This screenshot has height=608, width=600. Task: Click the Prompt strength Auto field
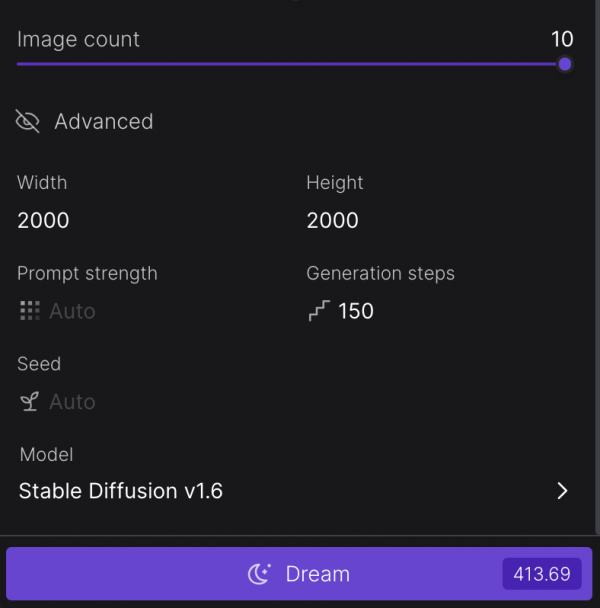coord(72,311)
